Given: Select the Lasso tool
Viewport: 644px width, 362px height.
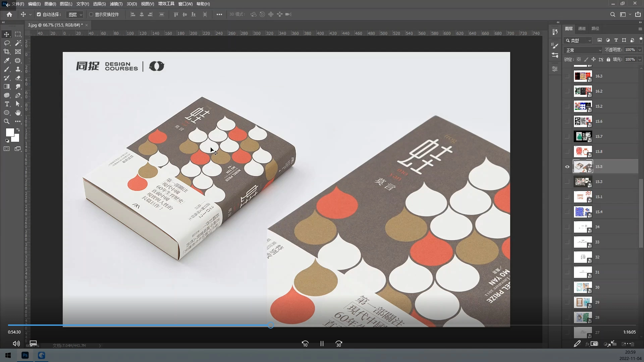Looking at the screenshot, I should point(7,43).
